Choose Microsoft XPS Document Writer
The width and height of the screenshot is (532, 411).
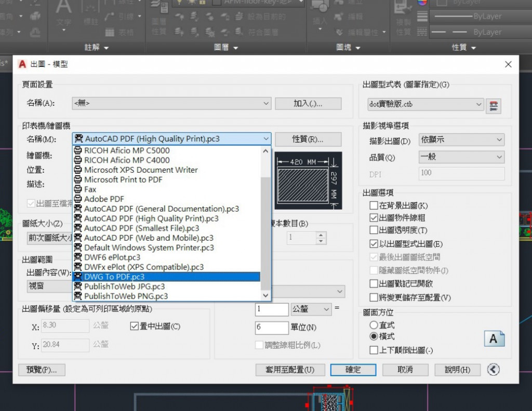(x=167, y=170)
